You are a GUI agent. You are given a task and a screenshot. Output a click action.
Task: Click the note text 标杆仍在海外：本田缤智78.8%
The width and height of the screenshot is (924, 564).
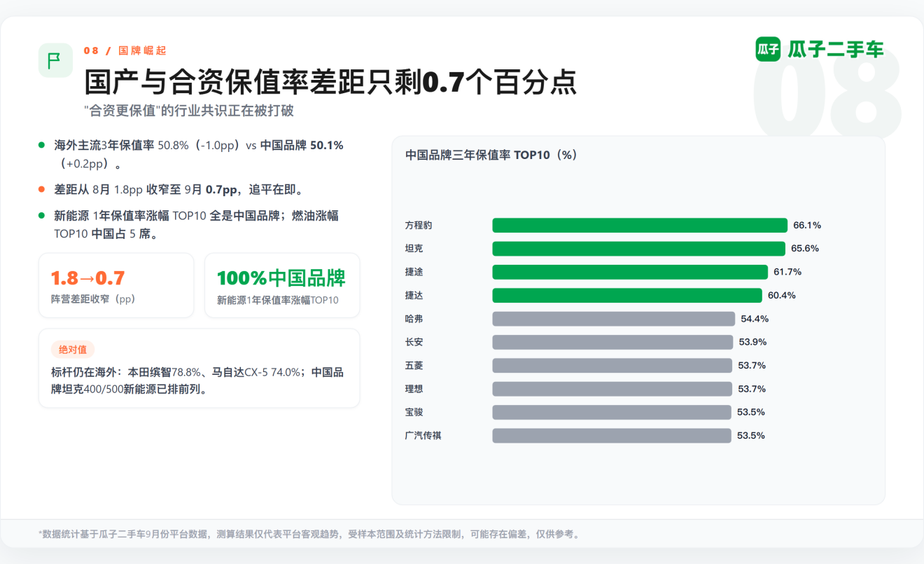pos(197,381)
